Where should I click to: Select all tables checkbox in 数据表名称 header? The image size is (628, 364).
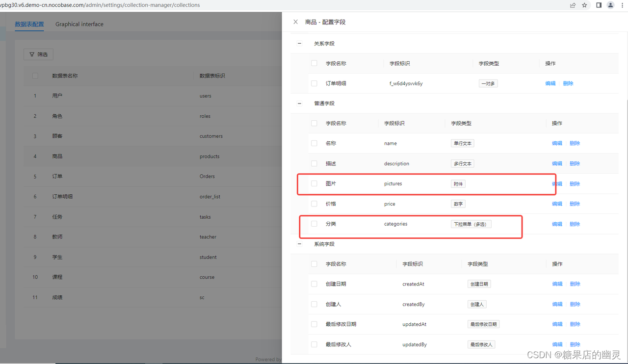(x=35, y=76)
